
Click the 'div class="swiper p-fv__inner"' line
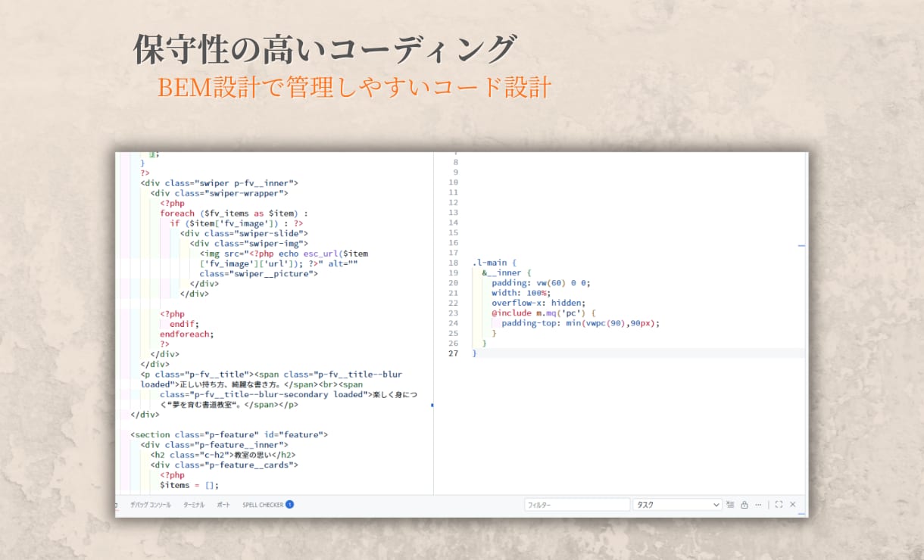pyautogui.click(x=219, y=183)
